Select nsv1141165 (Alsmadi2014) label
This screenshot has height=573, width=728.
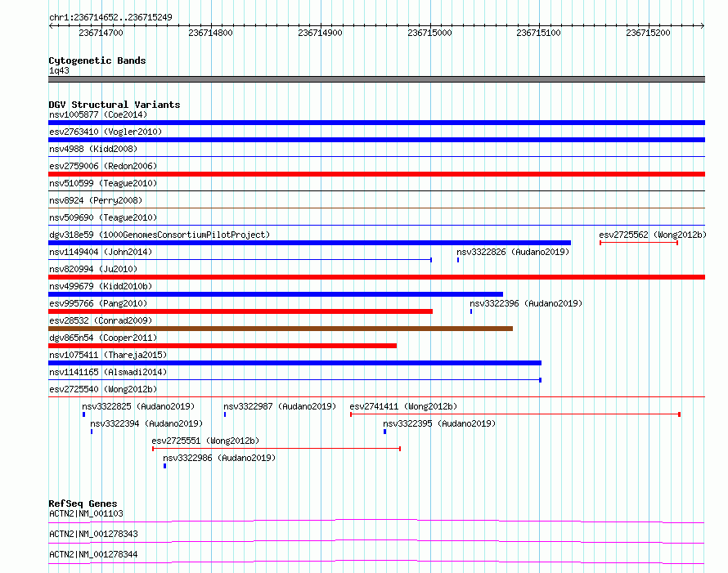[x=108, y=372]
